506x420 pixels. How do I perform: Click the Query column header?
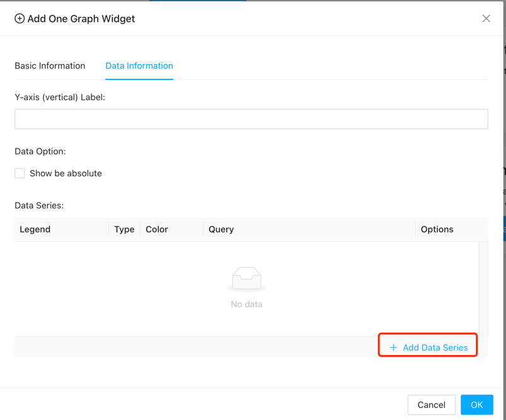(221, 229)
